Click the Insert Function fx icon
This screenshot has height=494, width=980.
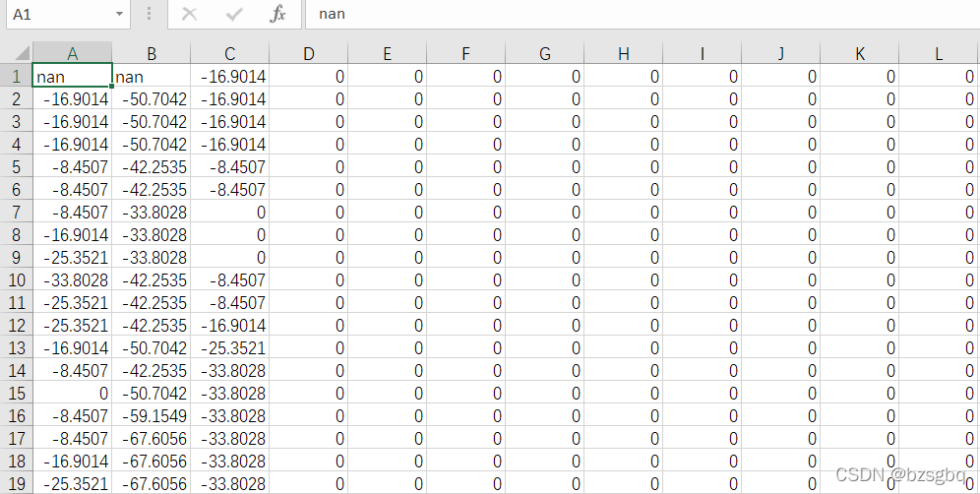click(x=278, y=14)
